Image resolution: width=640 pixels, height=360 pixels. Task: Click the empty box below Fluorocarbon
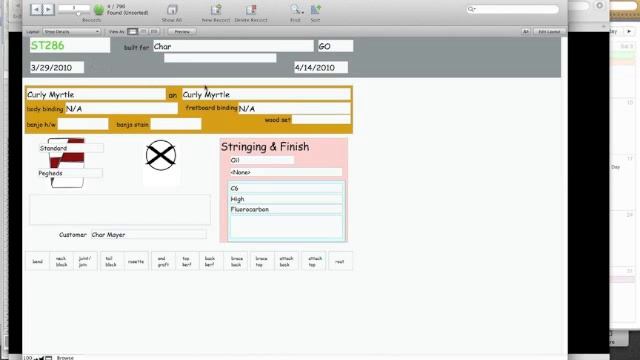point(286,226)
